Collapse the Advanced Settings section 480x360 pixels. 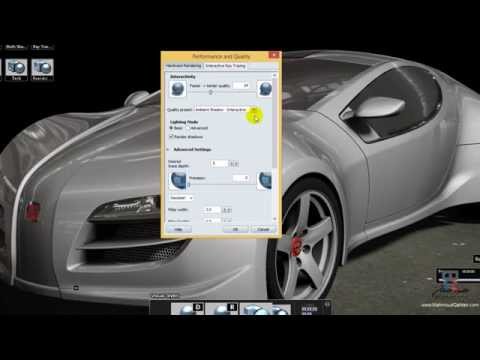168,150
